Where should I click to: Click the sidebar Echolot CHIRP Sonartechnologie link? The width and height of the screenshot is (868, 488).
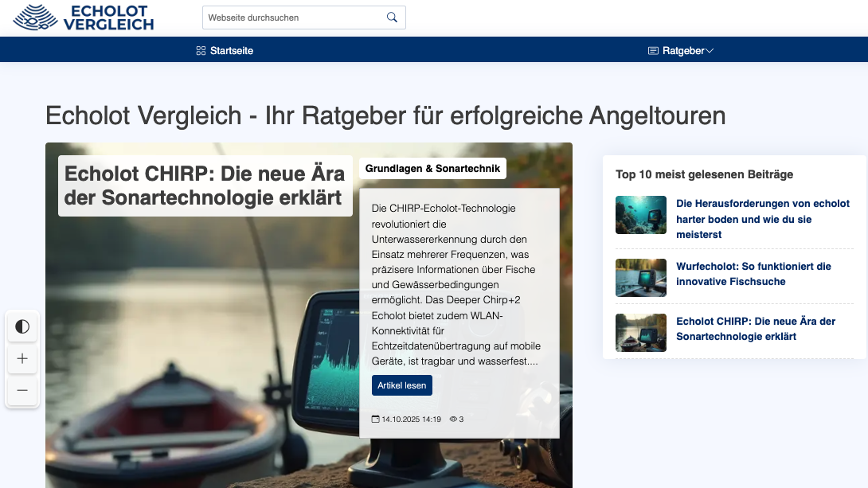[x=755, y=329]
